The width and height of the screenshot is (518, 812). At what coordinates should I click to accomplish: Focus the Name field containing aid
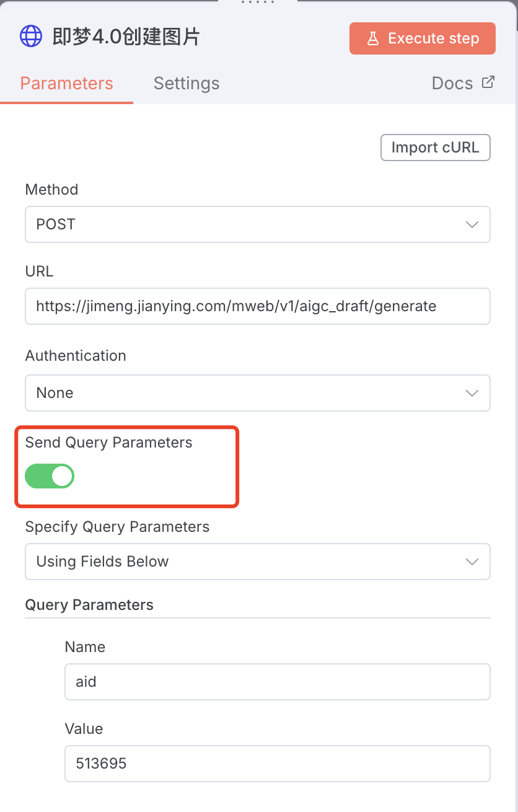(x=277, y=682)
